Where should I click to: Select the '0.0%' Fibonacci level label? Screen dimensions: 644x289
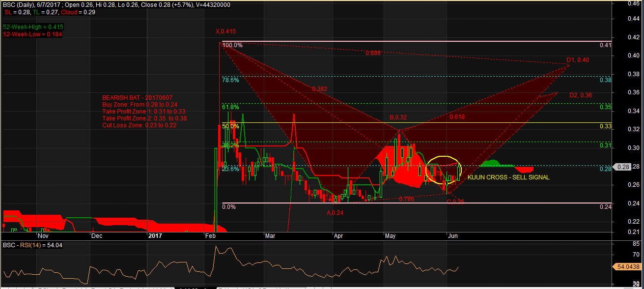point(229,207)
